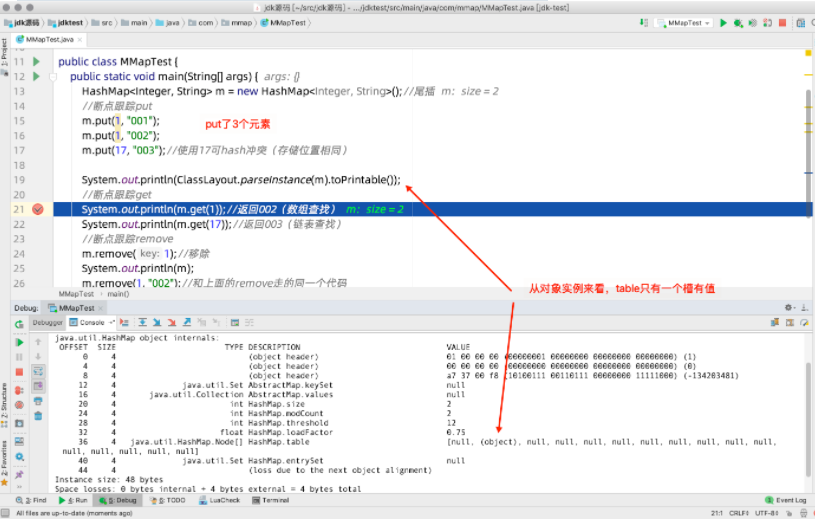This screenshot has height=519, width=815.
Task: Open the run configuration MMapTest dropdown
Action: pyautogui.click(x=684, y=23)
